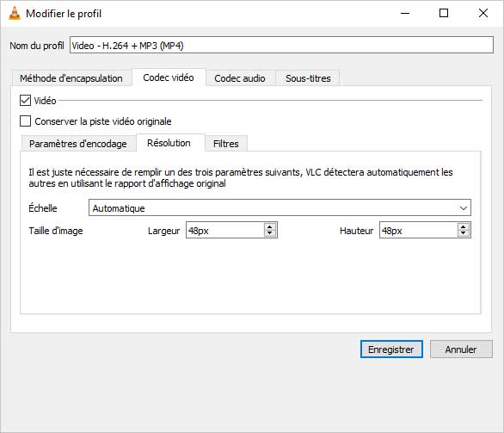Viewport: 504px width, 433px height.
Task: Go to the Sous-titres tab
Action: click(308, 78)
